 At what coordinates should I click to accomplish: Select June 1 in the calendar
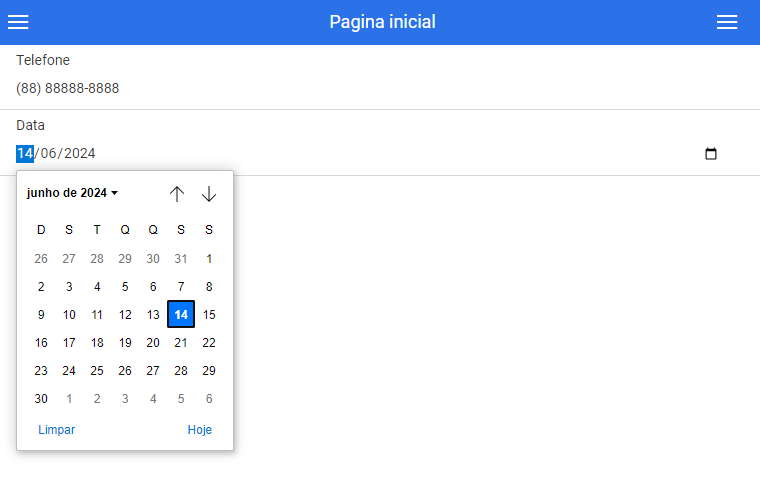click(x=209, y=259)
